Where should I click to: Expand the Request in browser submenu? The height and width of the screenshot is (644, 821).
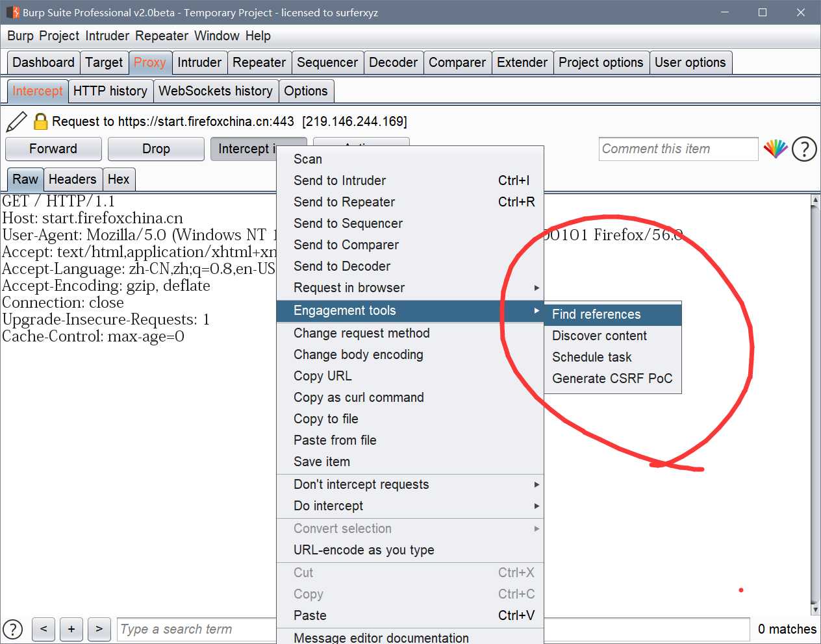(410, 288)
